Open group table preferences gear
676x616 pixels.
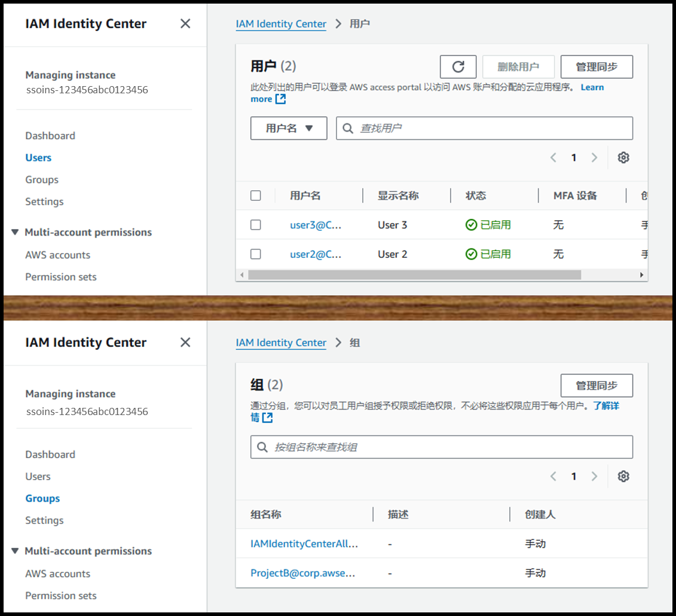coord(623,476)
